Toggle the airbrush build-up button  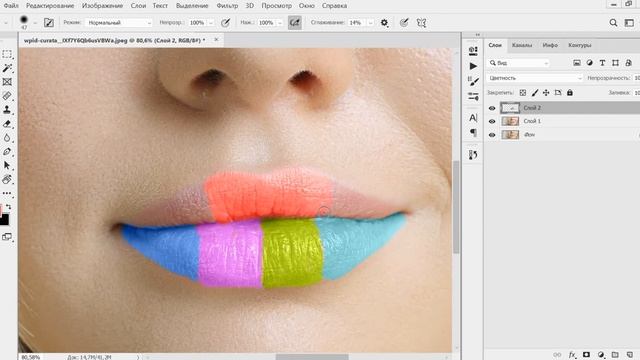click(295, 22)
